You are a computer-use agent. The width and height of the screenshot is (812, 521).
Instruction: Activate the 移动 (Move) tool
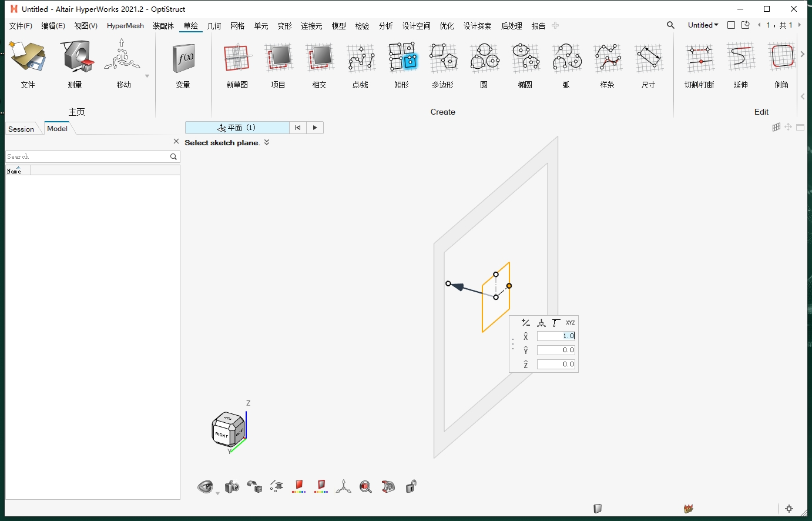coord(123,65)
